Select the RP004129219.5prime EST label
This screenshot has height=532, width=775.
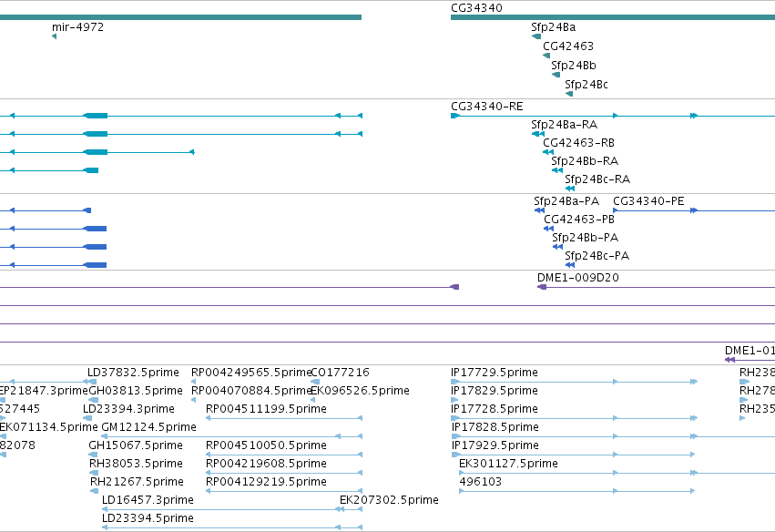pyautogui.click(x=266, y=483)
